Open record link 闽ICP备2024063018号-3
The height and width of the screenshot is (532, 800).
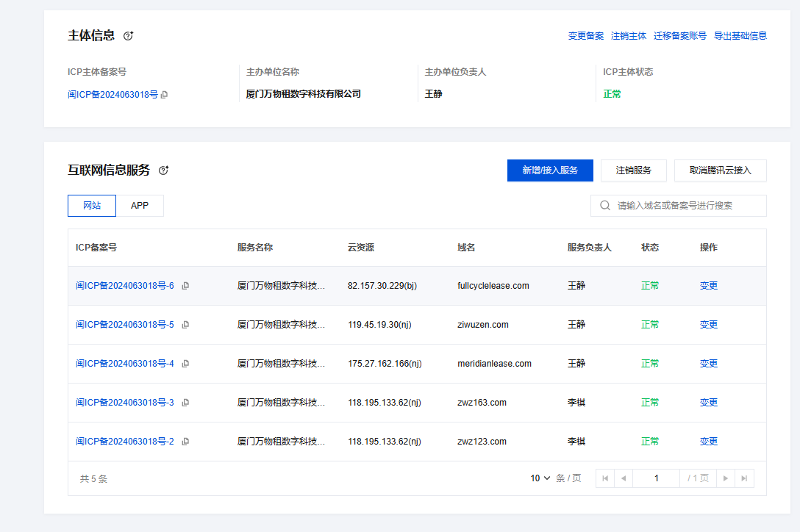tap(125, 403)
